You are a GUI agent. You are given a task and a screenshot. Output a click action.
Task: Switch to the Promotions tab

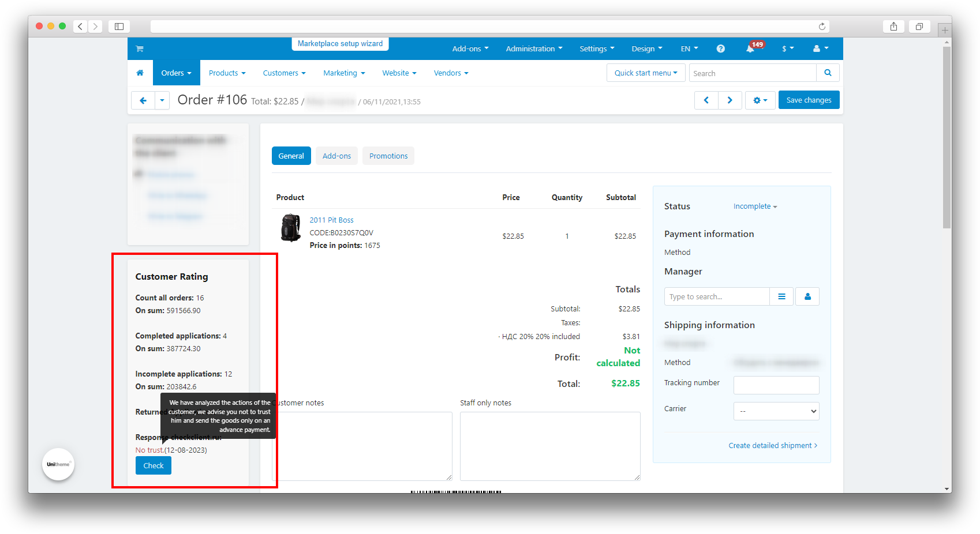pyautogui.click(x=388, y=156)
